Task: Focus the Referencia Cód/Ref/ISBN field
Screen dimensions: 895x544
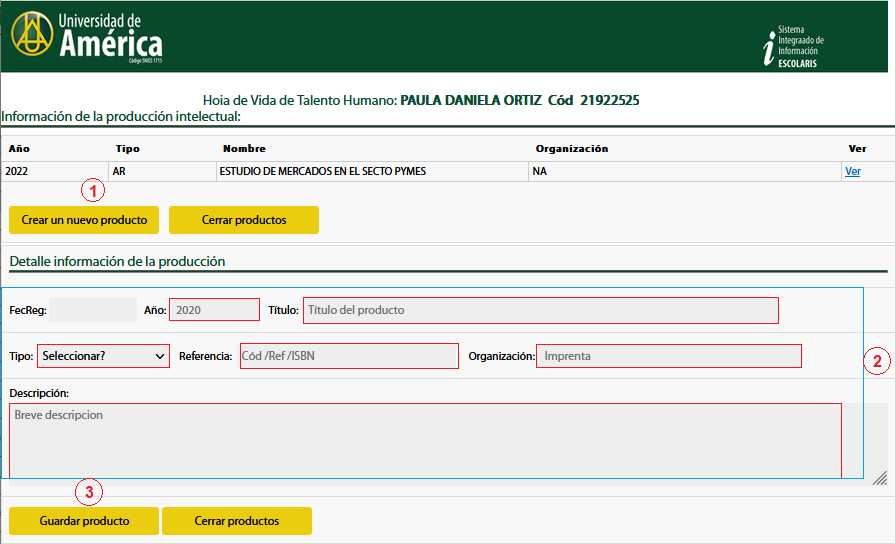Action: point(349,356)
